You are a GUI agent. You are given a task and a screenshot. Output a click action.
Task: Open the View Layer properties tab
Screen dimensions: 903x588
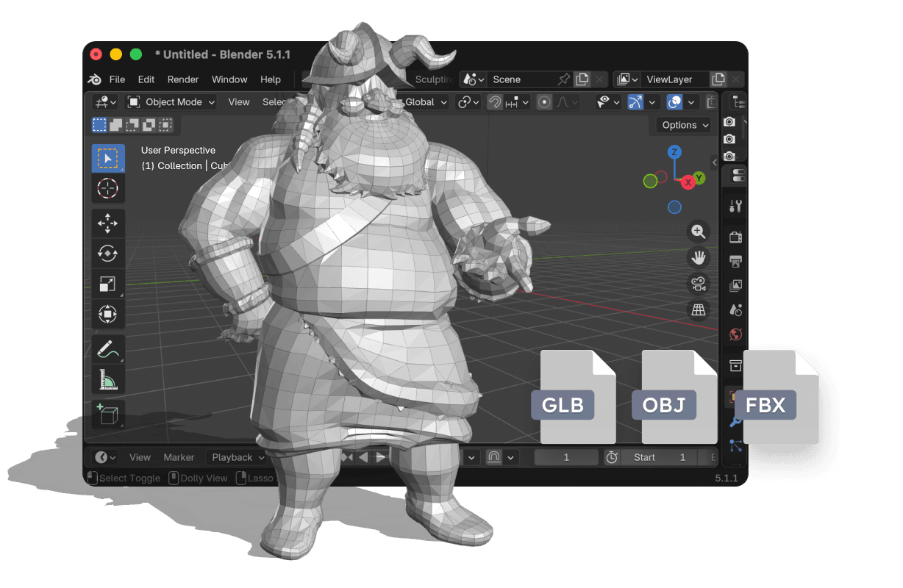[x=735, y=285]
